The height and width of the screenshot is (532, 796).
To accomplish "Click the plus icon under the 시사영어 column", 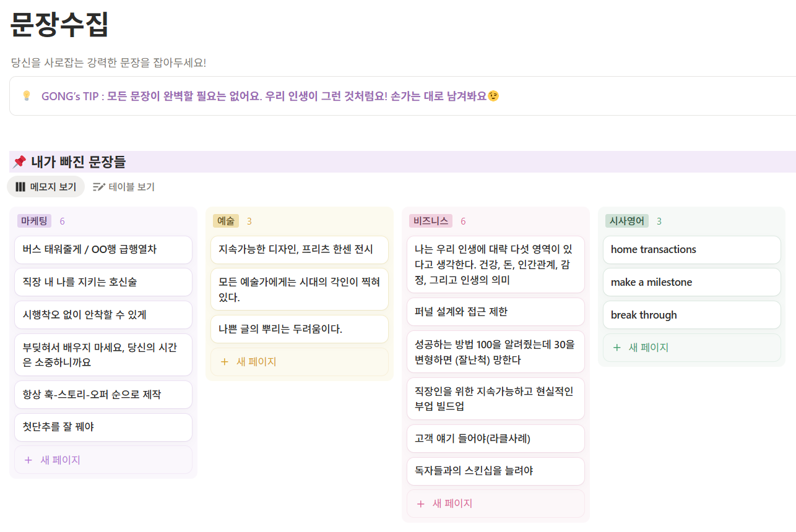I will click(616, 347).
